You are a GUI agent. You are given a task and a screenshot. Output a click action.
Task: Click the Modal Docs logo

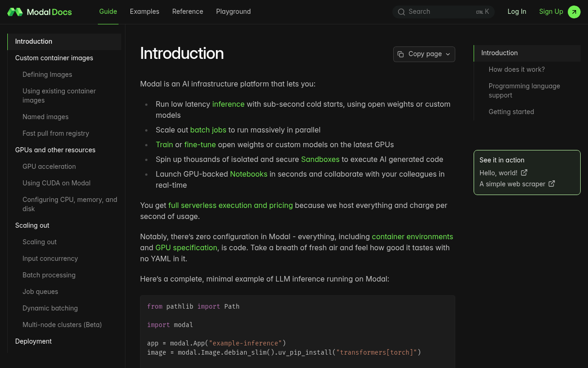40,12
